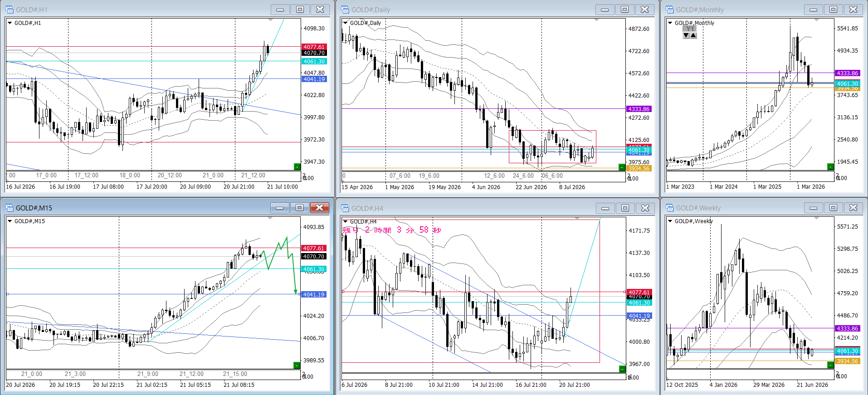868x395 pixels.
Task: Click the down arrow under Y1 in Monthly chart
Action: point(686,35)
